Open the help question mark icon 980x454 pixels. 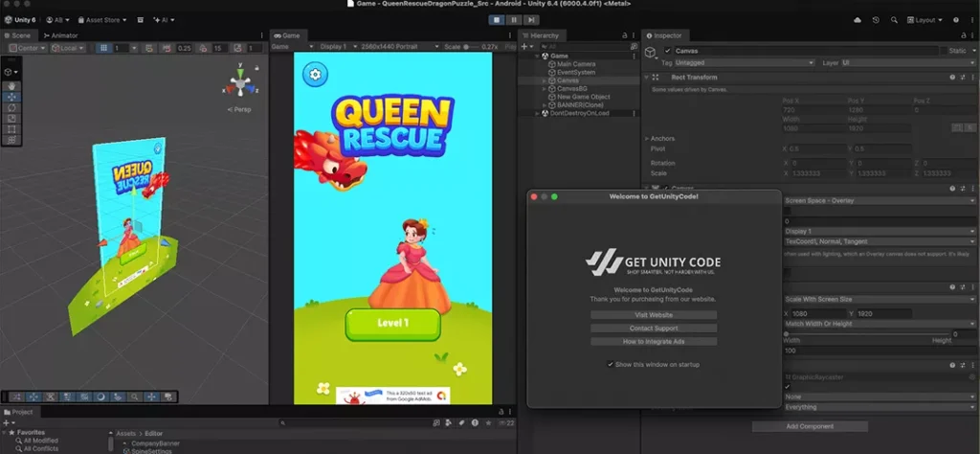tap(956, 20)
